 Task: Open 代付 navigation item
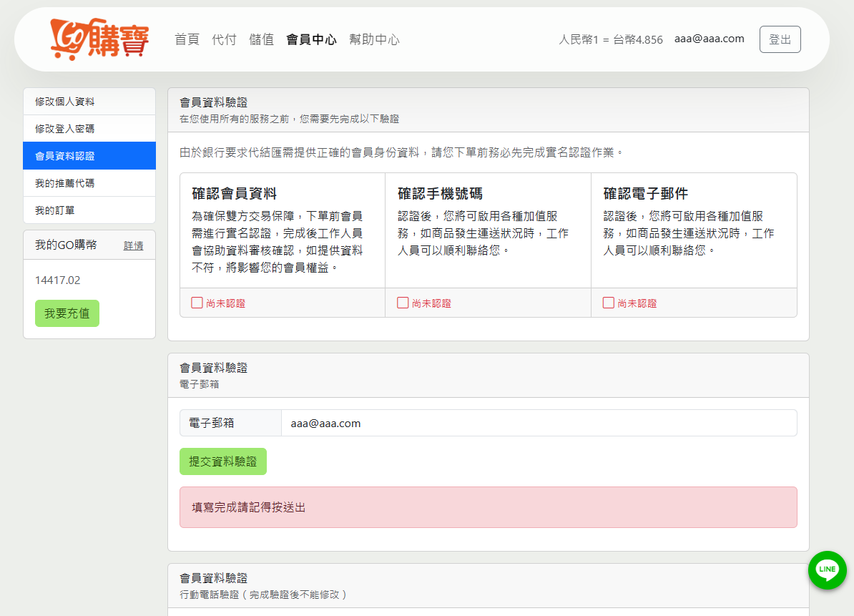tap(224, 39)
